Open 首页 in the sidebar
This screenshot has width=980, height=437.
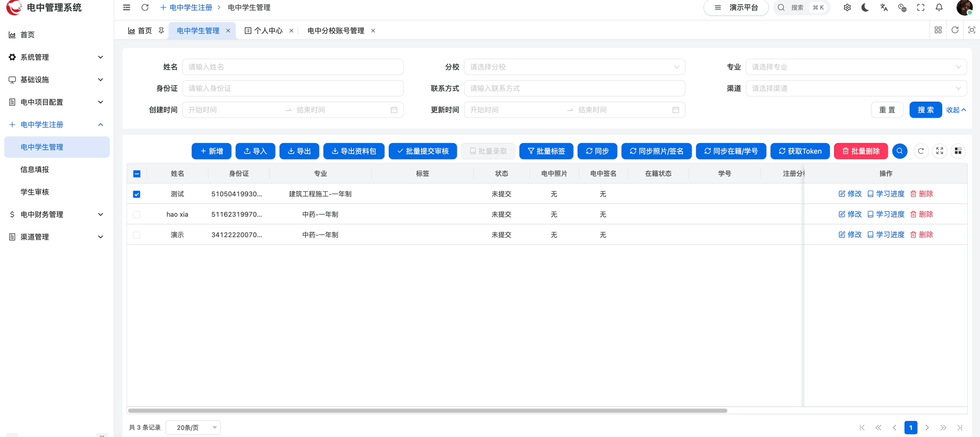(x=57, y=35)
